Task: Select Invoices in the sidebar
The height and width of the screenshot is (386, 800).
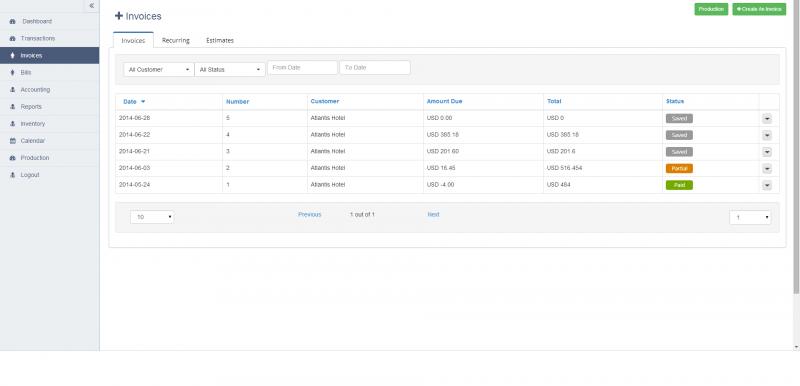Action: (x=49, y=56)
